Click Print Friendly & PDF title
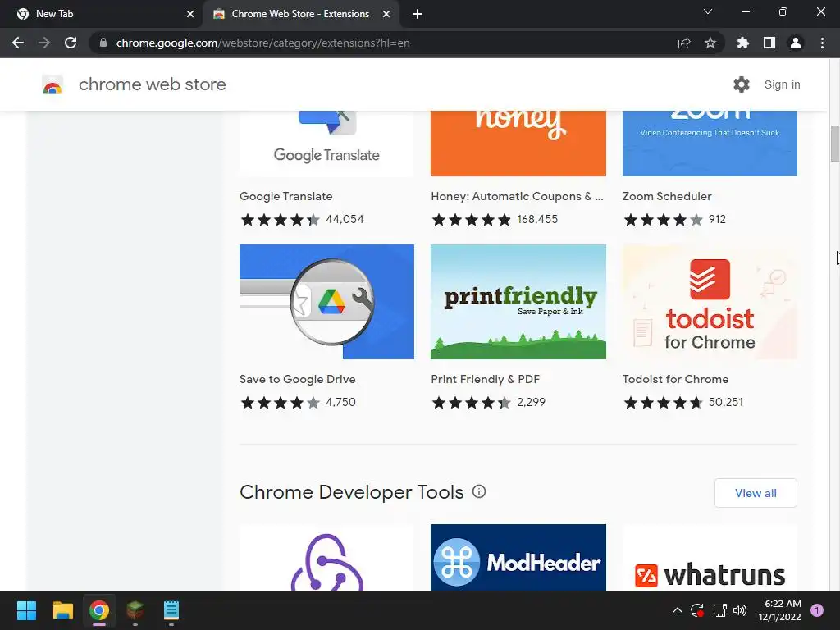 click(486, 379)
